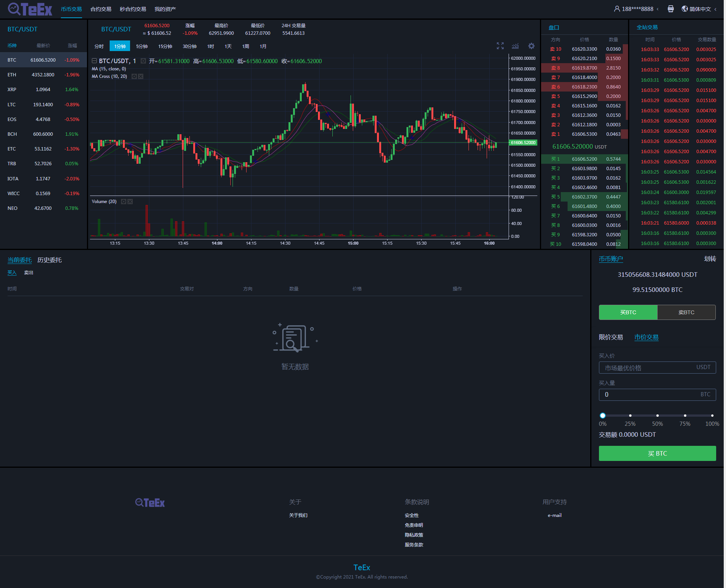
Task: Click the TeEx logo in the header
Action: (30, 9)
